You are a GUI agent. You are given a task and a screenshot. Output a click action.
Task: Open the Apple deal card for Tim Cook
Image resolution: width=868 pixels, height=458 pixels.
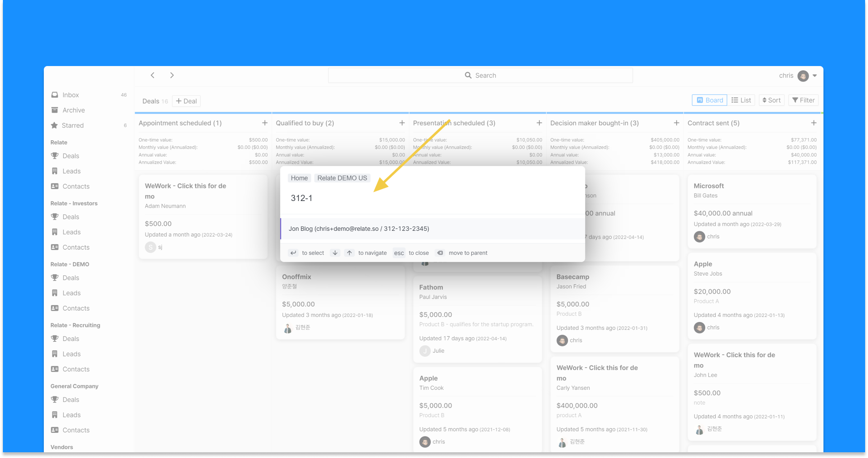click(x=477, y=410)
